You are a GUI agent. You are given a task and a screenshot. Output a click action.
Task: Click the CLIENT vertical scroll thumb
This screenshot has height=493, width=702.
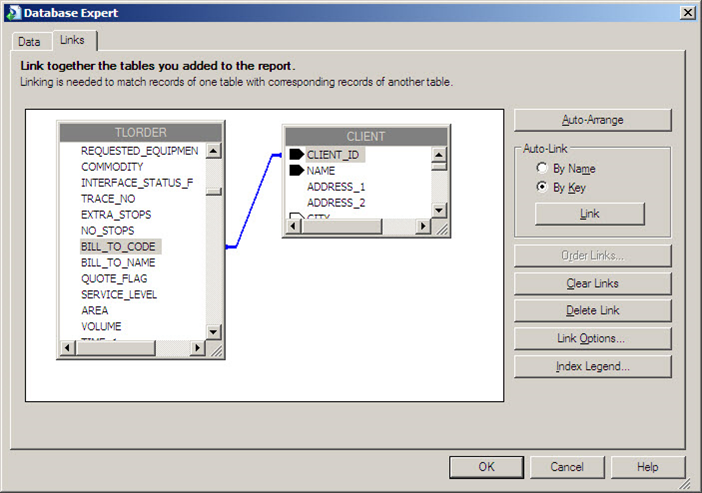(439, 166)
